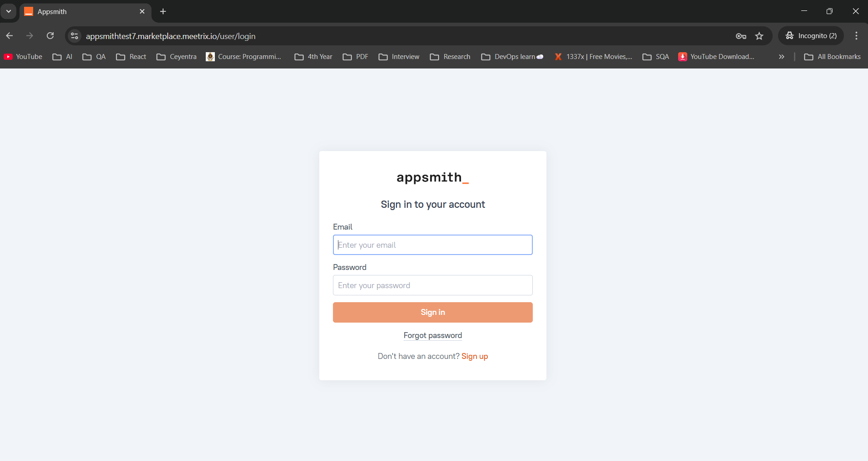The image size is (868, 461).
Task: Minimize the browser window
Action: tap(804, 11)
